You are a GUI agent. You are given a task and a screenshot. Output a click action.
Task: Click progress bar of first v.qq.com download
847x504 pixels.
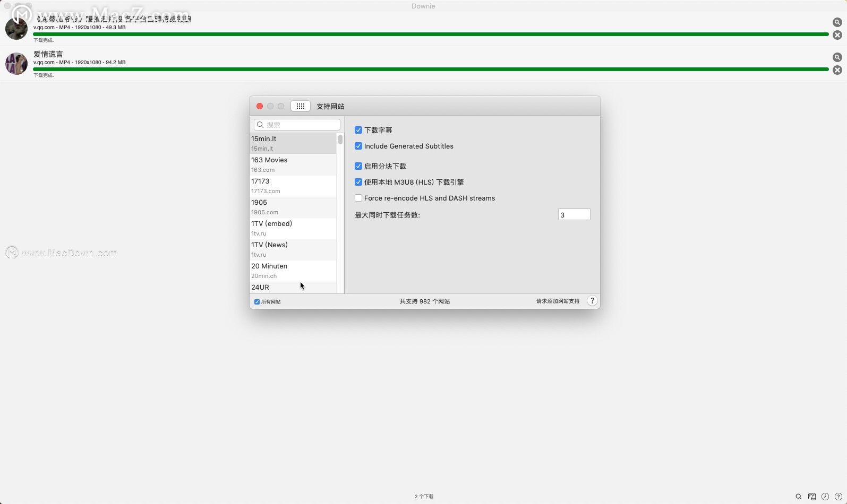pyautogui.click(x=431, y=34)
